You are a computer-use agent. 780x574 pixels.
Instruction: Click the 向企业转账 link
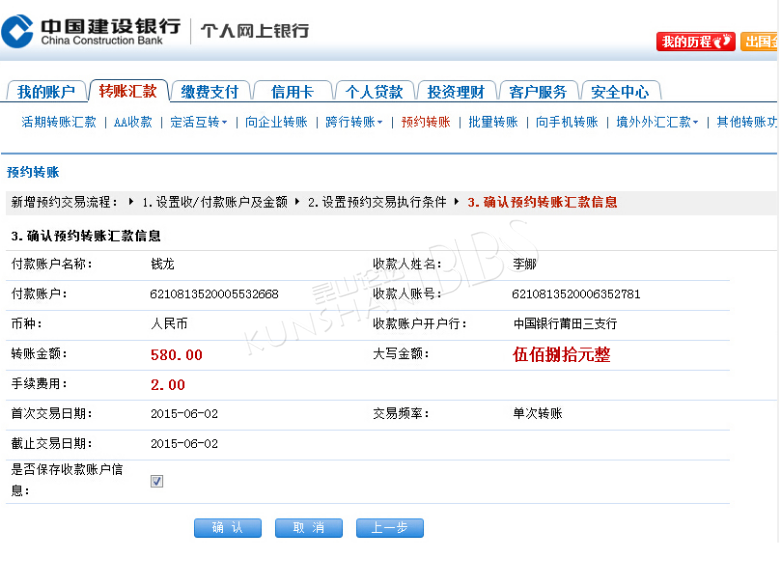[276, 122]
